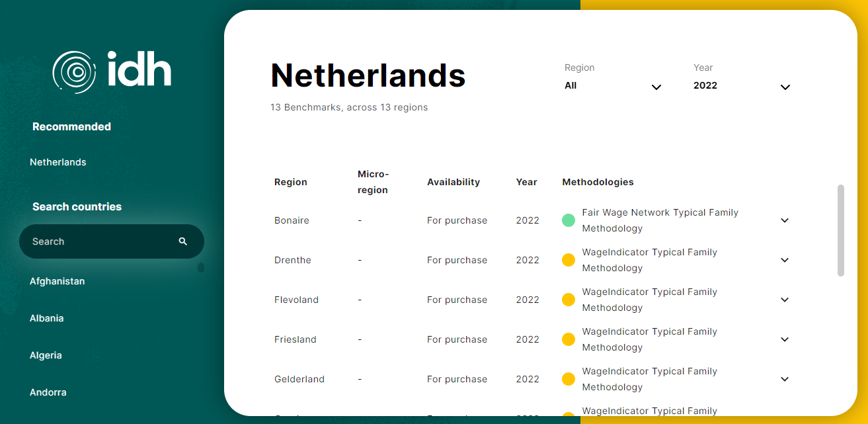Viewport: 868px width, 424px height.
Task: Choose Albania in the country list
Action: click(x=47, y=318)
